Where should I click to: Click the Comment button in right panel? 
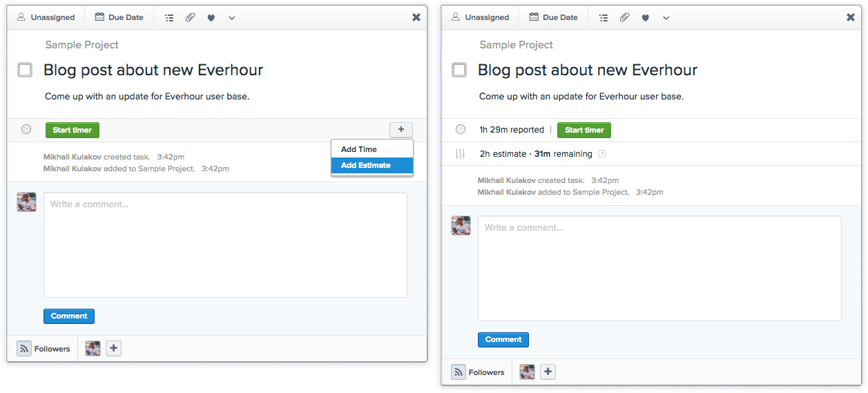[x=503, y=340]
